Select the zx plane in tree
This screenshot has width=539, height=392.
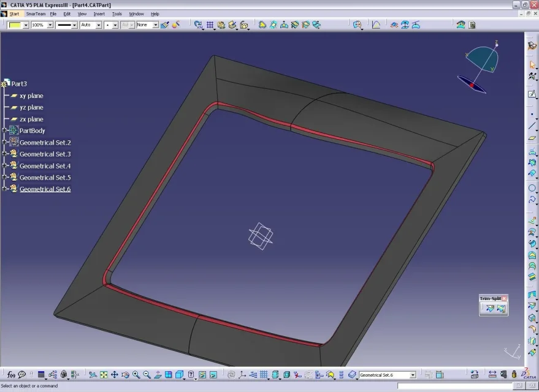pyautogui.click(x=31, y=119)
